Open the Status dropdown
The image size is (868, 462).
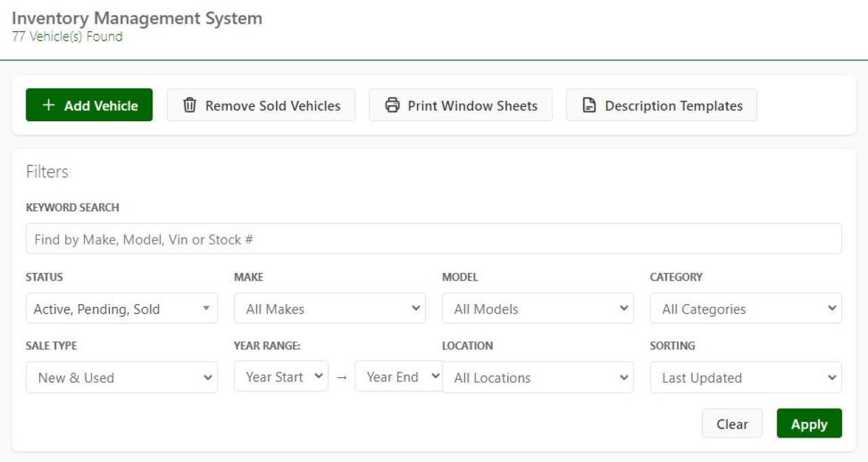click(122, 308)
